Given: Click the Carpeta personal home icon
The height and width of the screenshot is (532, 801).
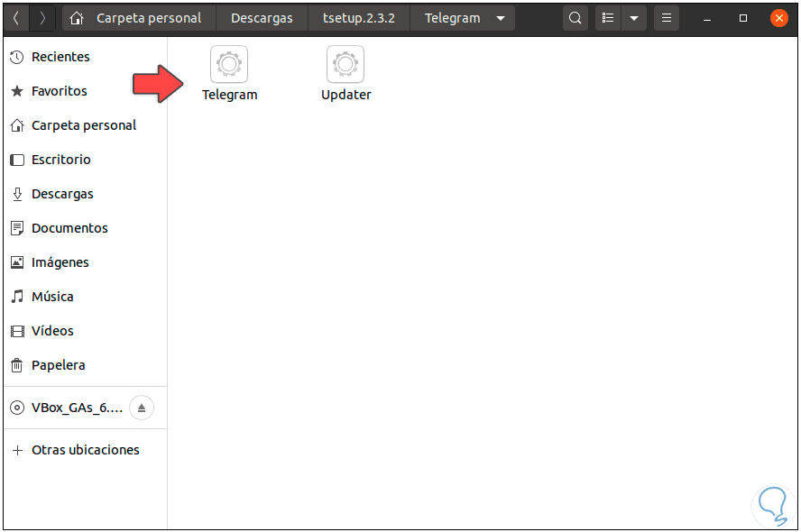Looking at the screenshot, I should click(x=78, y=17).
